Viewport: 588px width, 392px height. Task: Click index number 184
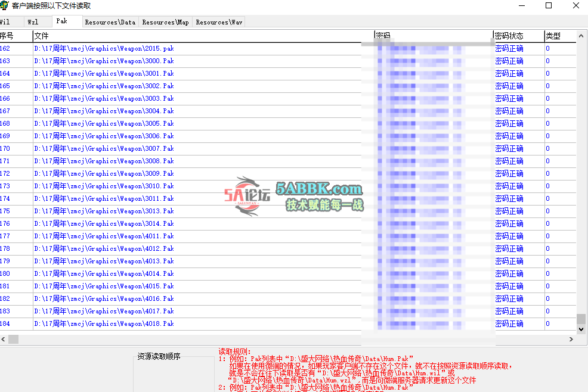pyautogui.click(x=5, y=323)
